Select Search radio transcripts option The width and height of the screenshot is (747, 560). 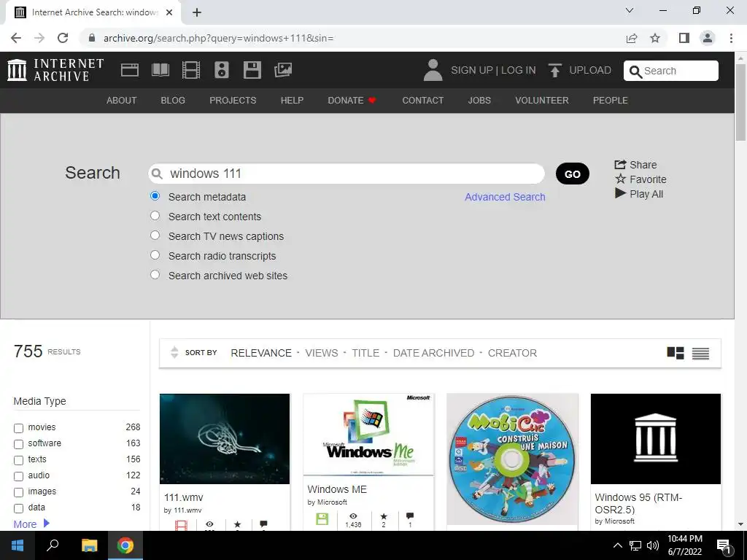pos(155,254)
